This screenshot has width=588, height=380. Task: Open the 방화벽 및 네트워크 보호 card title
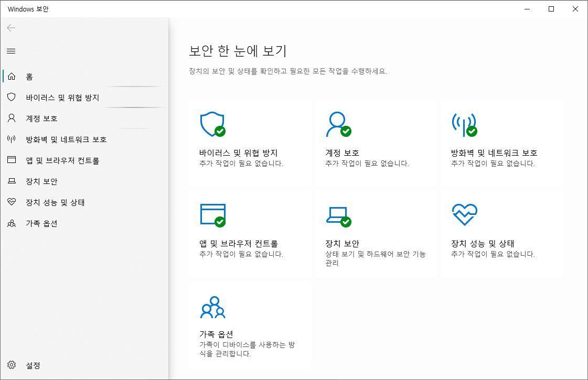(x=494, y=153)
